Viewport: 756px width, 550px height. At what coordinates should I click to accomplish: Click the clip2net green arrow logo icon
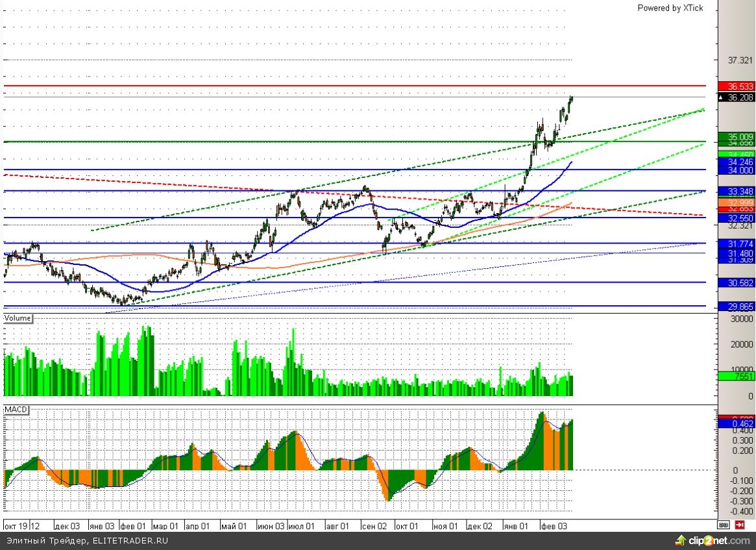point(681,540)
